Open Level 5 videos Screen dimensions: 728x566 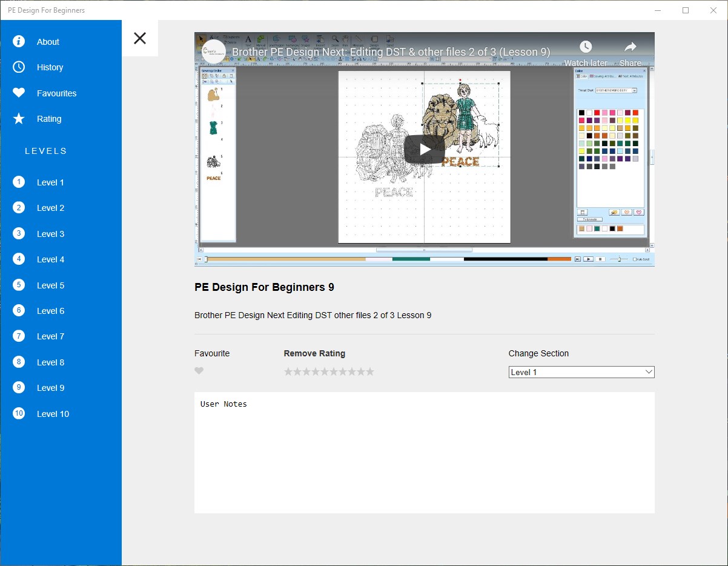50,285
